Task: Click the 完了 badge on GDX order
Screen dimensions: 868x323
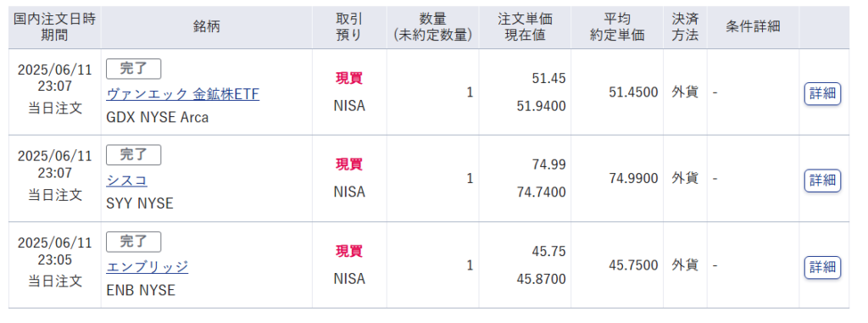Action: [x=133, y=69]
